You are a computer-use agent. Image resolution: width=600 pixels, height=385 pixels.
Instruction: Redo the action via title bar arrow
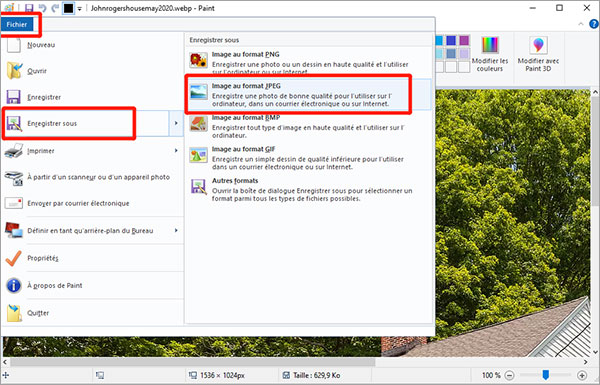tap(55, 8)
